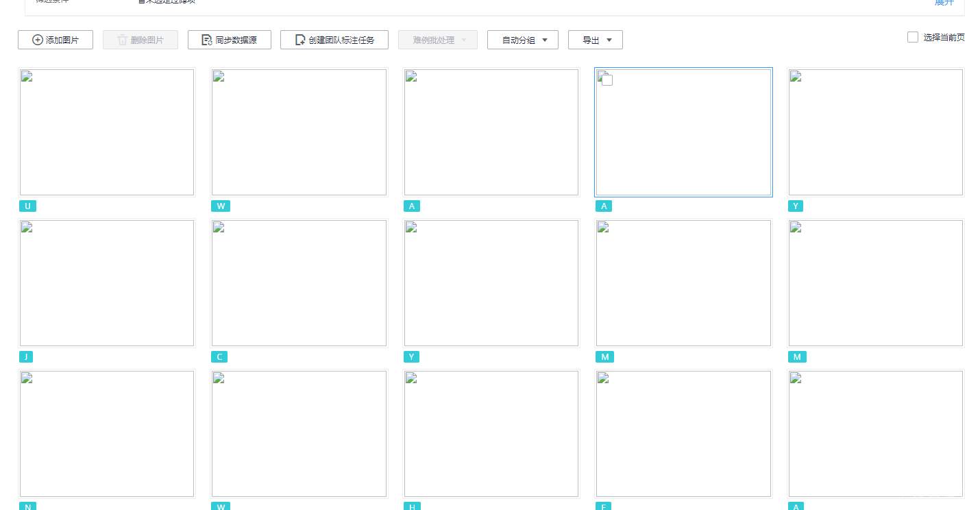Click the 添加图片 button
Screen dimensions: 980x510
pyautogui.click(x=56, y=40)
